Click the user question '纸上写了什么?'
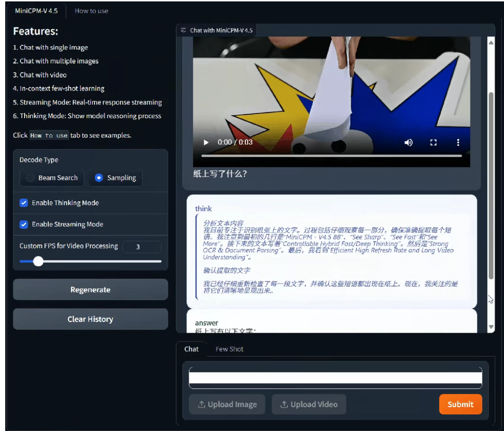 [x=220, y=174]
